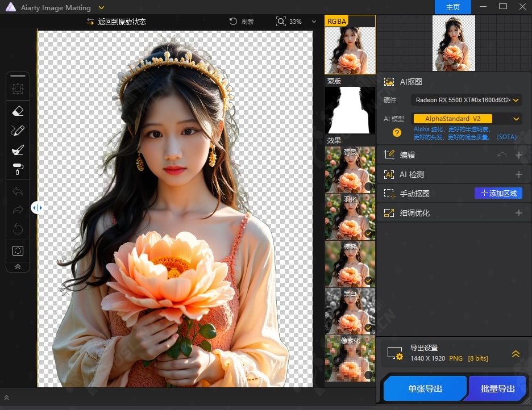Select the 羽化 feather effect thumbnail
532x410 pixels.
pos(350,217)
